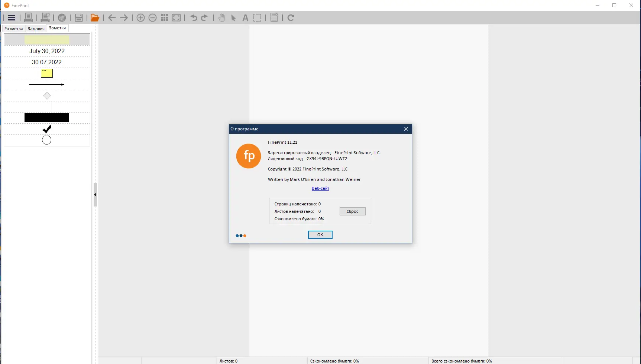Click "Всего сэкономлено бумаги: 0%" in status bar

coord(462,361)
